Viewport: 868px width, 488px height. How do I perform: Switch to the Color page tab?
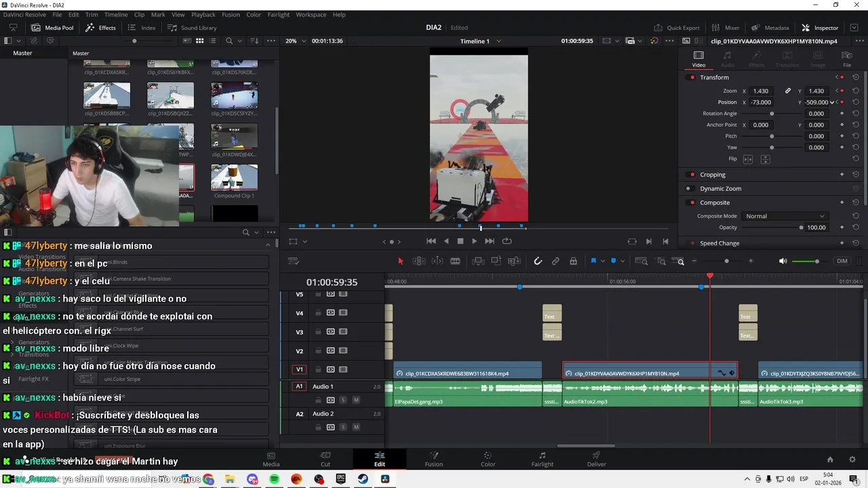(488, 459)
